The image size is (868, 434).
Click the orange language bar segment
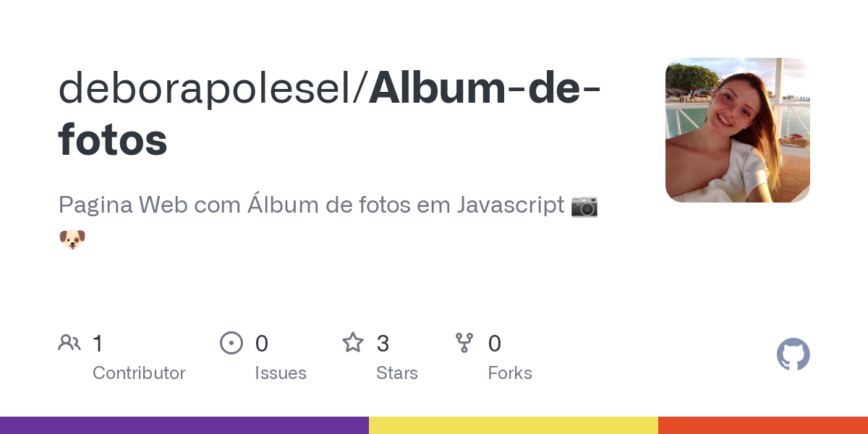coord(763,425)
